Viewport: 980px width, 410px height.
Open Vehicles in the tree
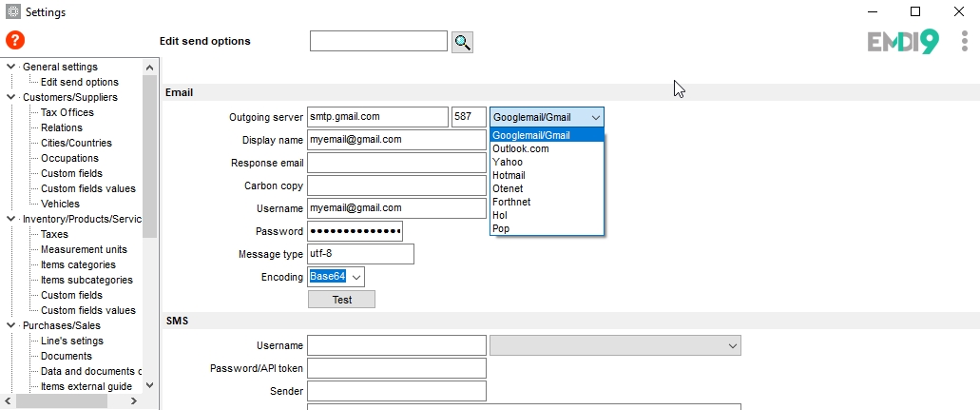point(60,205)
